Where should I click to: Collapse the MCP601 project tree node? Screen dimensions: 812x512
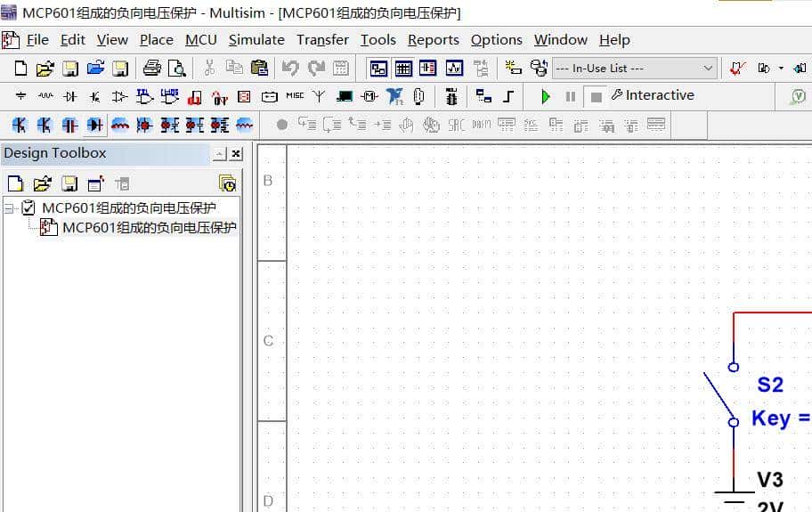[9, 208]
